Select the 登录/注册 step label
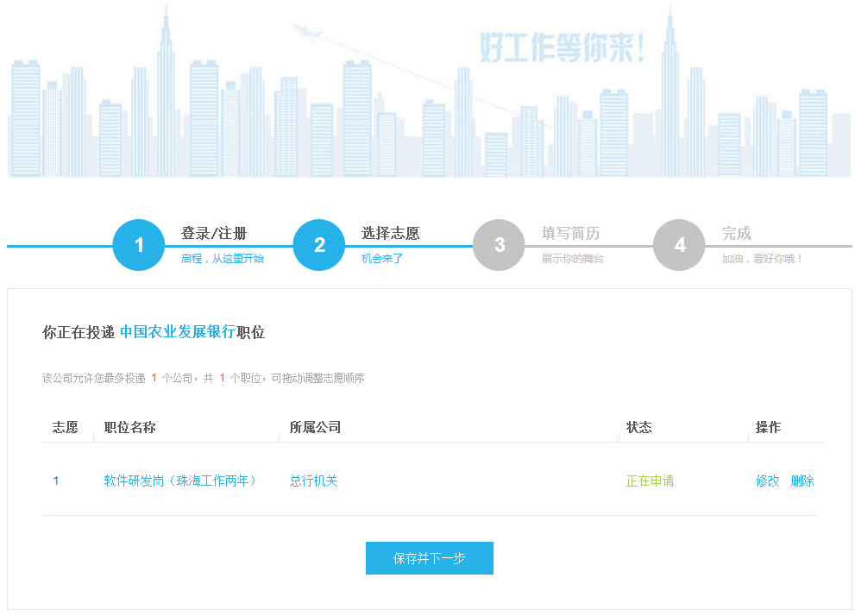The width and height of the screenshot is (855, 616). pyautogui.click(x=214, y=233)
